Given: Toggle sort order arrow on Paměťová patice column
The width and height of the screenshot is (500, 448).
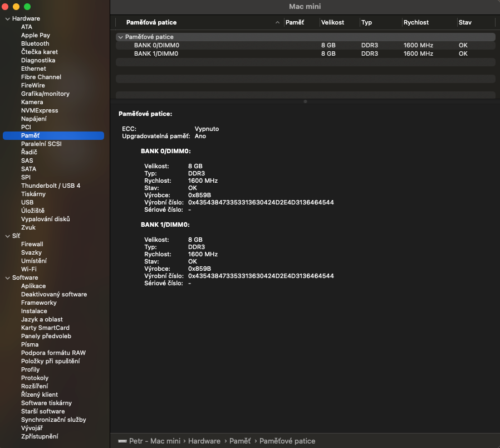Looking at the screenshot, I should [x=277, y=22].
